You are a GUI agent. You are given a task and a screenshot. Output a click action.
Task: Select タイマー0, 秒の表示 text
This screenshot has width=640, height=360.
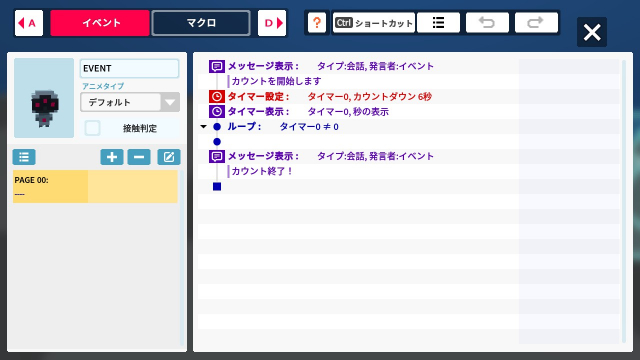tap(348, 111)
